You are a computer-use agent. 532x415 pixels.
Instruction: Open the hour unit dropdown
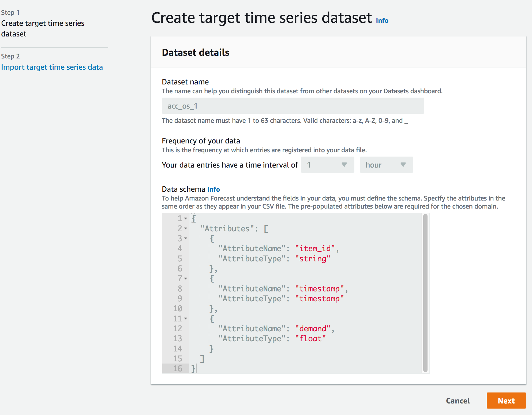pyautogui.click(x=386, y=165)
